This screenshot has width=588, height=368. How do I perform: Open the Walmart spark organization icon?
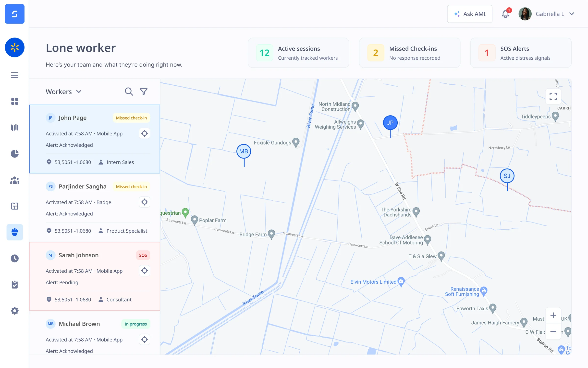tap(15, 47)
